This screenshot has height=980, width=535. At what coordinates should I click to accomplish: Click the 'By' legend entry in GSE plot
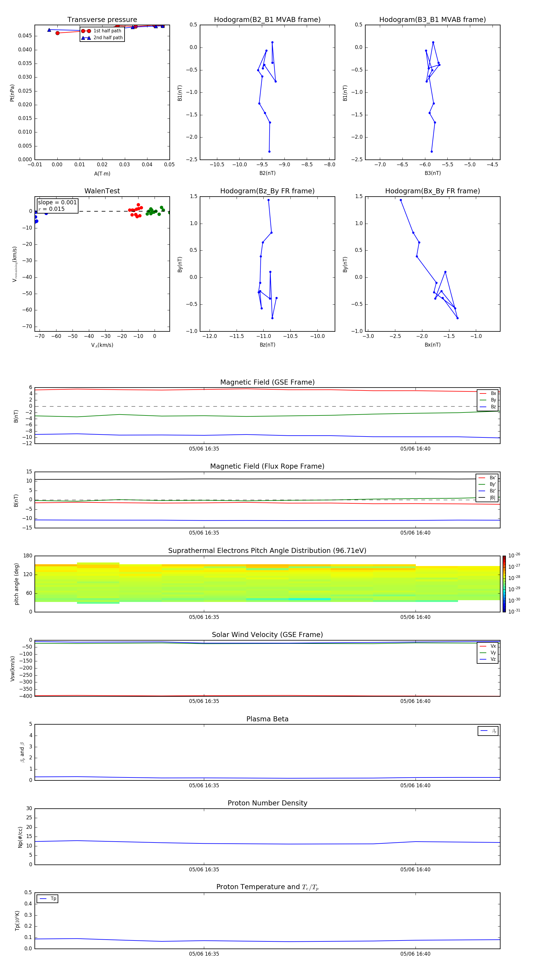pos(488,400)
